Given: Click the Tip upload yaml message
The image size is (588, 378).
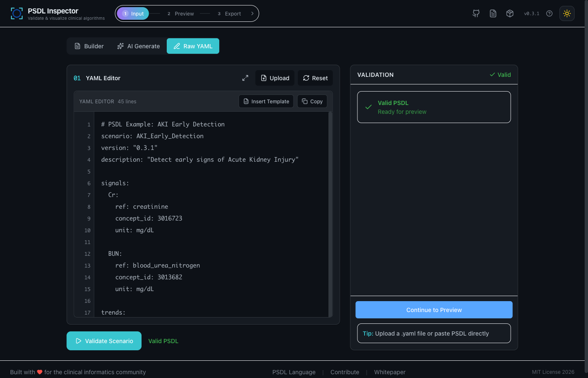Looking at the screenshot, I should pyautogui.click(x=434, y=333).
